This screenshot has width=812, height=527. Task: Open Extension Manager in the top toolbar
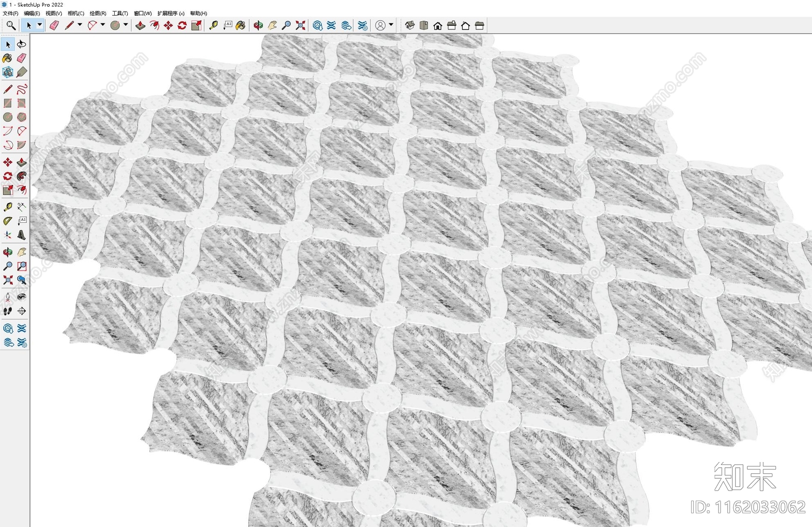362,25
